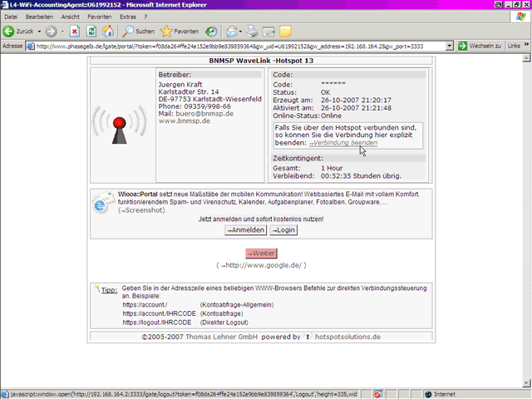Click the Links toolbar label
Viewport: 532px width, 399px height.
coord(514,46)
